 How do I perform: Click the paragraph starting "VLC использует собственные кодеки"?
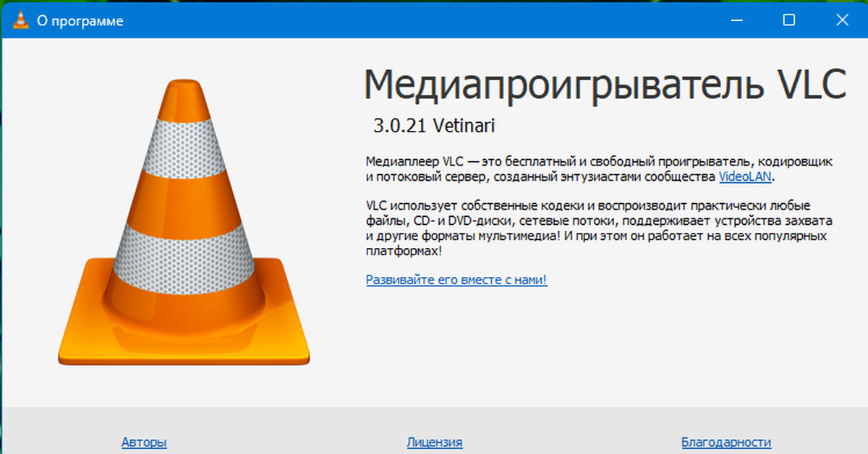[600, 227]
